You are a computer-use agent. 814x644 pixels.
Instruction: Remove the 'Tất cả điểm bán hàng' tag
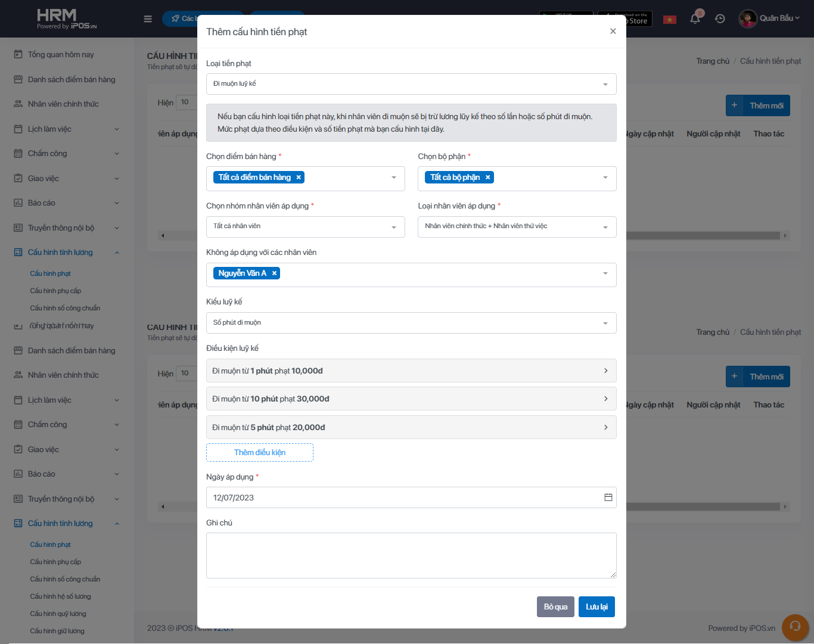click(x=299, y=178)
